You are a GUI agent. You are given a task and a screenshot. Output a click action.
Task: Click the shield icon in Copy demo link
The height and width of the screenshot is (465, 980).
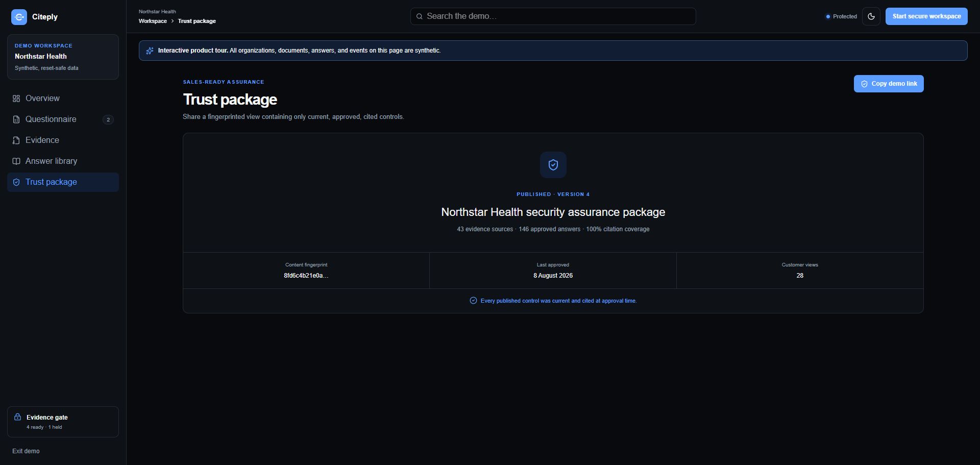click(864, 84)
